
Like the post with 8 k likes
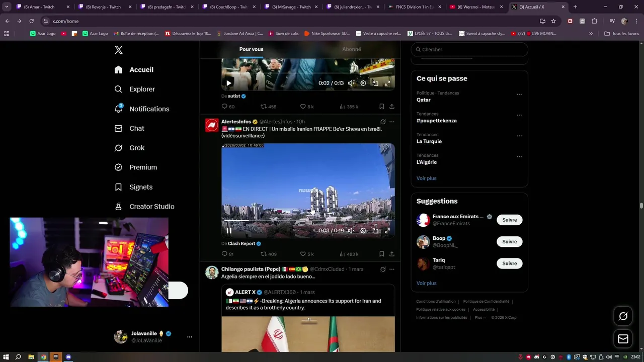(x=306, y=107)
